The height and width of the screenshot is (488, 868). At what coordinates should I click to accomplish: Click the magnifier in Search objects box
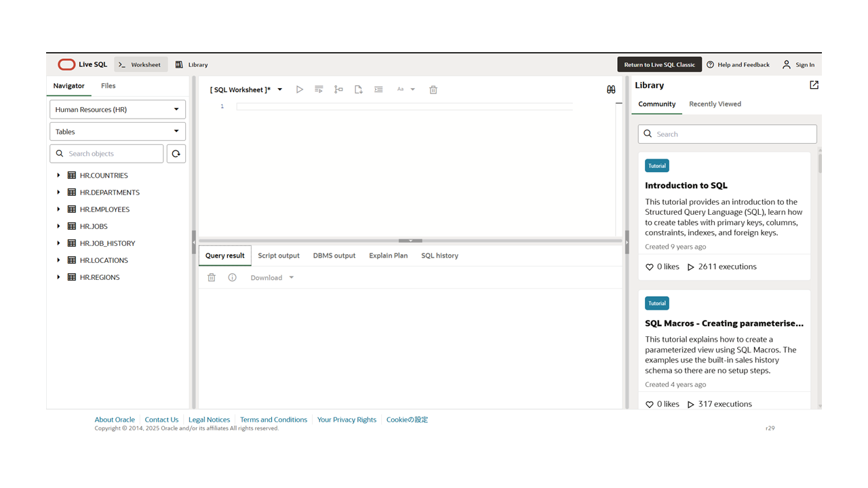(60, 154)
